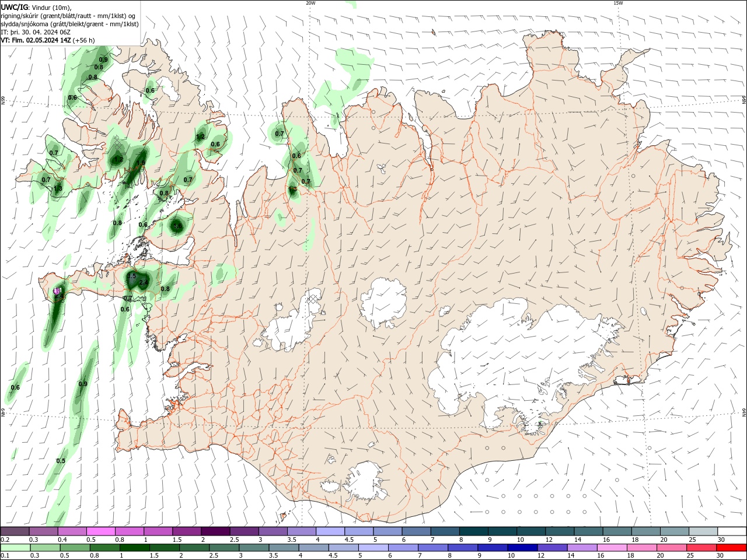The height and width of the screenshot is (560, 747).
Task: Click the '0.5' precipitation value on the map
Action: [x=61, y=461]
